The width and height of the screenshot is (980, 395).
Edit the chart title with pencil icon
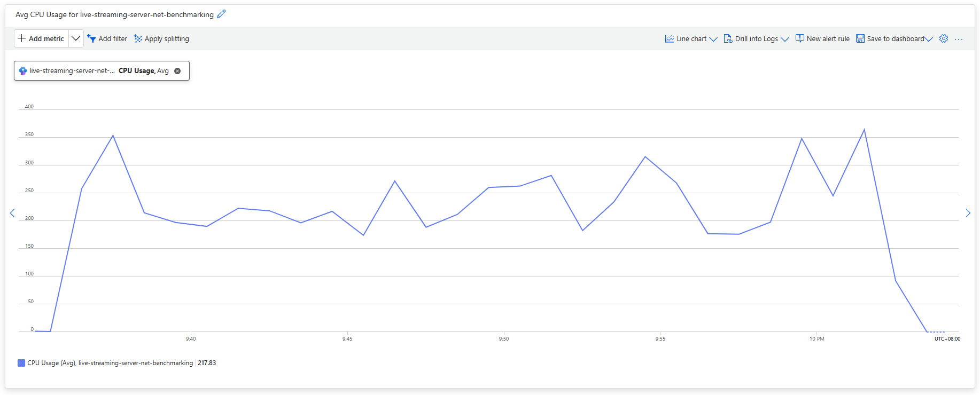221,14
